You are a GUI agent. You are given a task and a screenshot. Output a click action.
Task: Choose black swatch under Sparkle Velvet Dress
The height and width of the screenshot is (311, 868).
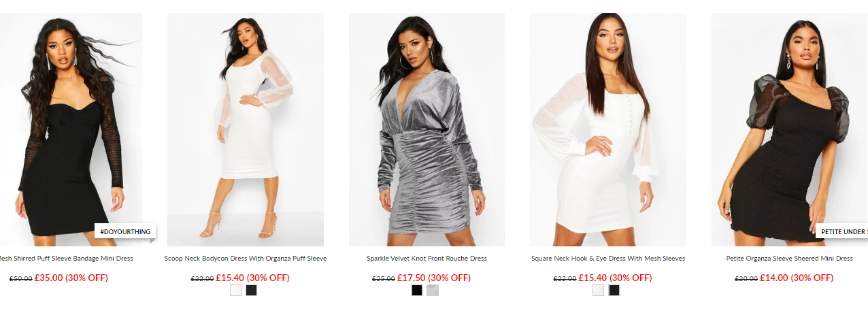click(417, 291)
